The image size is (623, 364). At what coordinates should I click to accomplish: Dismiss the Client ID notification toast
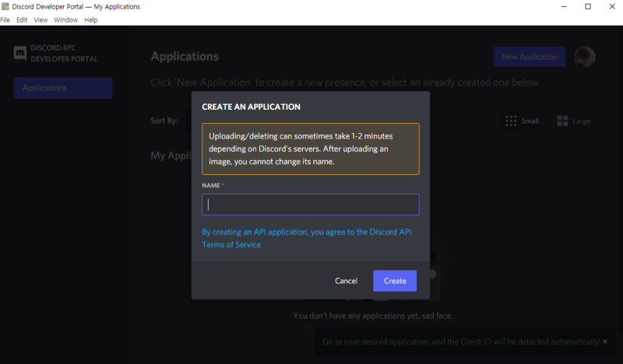pos(605,341)
